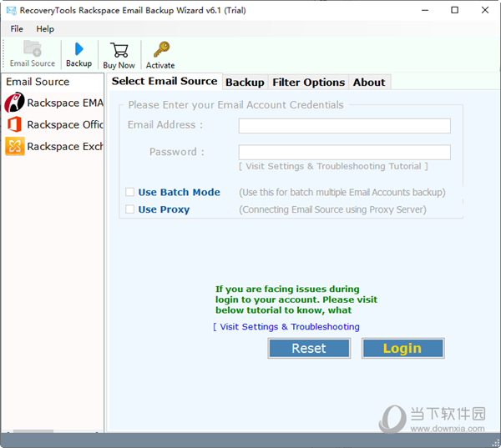Click the Activate key icon

[161, 49]
